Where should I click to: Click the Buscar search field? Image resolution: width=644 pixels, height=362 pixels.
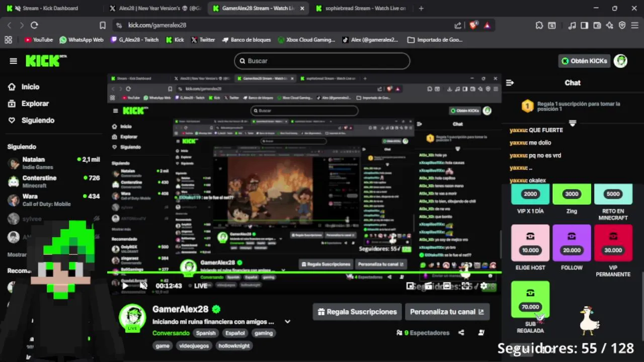[x=322, y=61]
